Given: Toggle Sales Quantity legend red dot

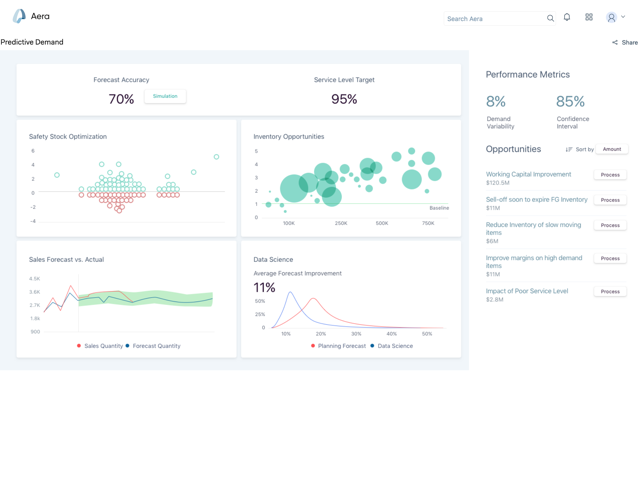Looking at the screenshot, I should [79, 346].
